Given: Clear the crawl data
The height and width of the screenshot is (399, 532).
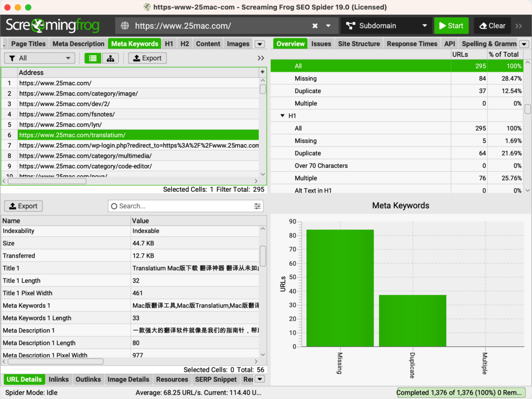Looking at the screenshot, I should coord(492,26).
